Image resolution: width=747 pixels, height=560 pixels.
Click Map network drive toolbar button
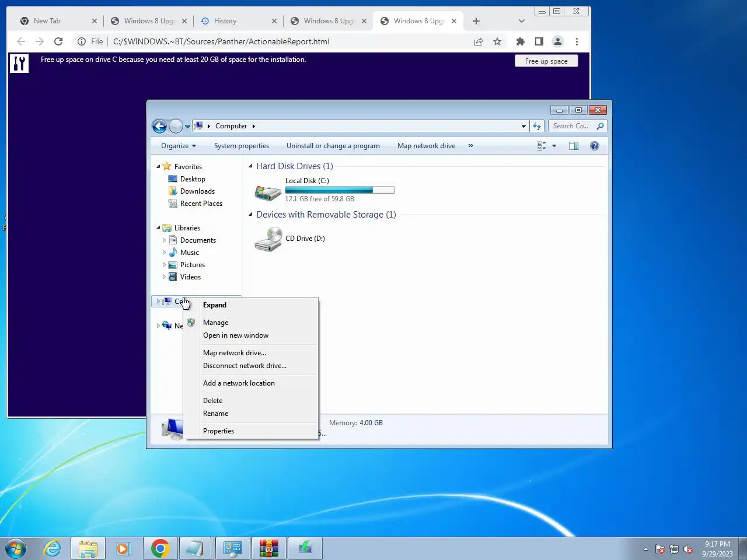427,146
